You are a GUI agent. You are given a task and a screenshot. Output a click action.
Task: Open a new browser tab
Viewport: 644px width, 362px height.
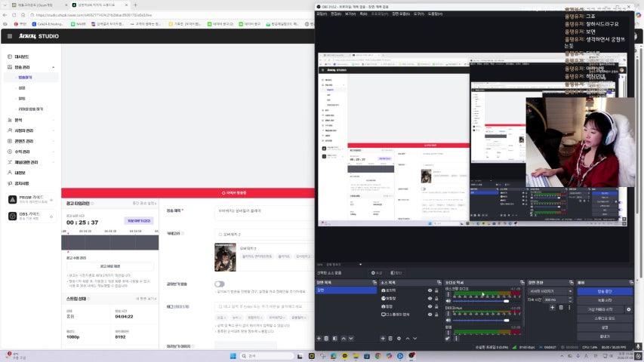[x=136, y=5]
